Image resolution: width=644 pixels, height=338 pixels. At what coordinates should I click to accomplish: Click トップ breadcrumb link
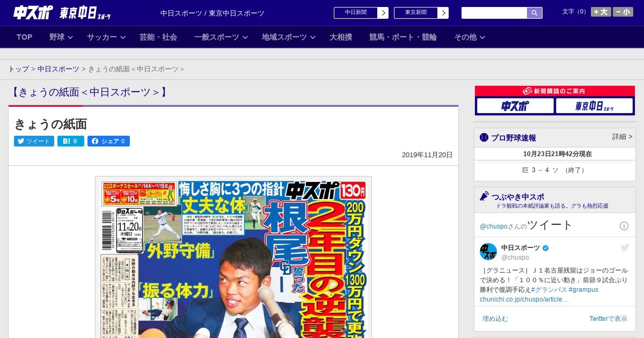19,69
